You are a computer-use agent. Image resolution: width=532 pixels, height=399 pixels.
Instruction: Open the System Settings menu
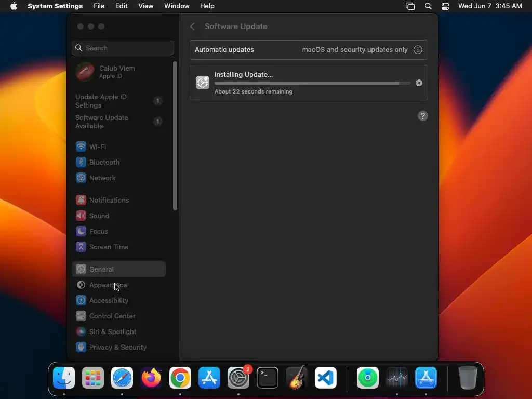coord(55,6)
